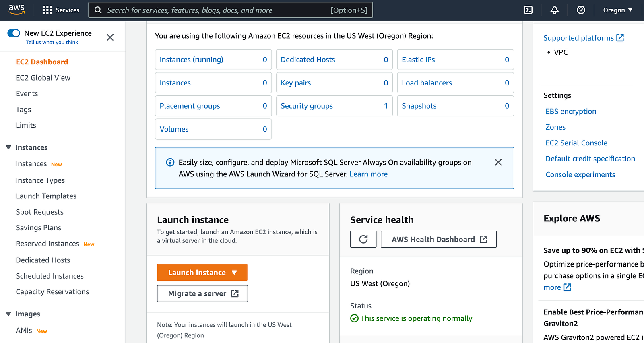Open the Services grid menu
Image resolution: width=644 pixels, height=343 pixels.
61,10
